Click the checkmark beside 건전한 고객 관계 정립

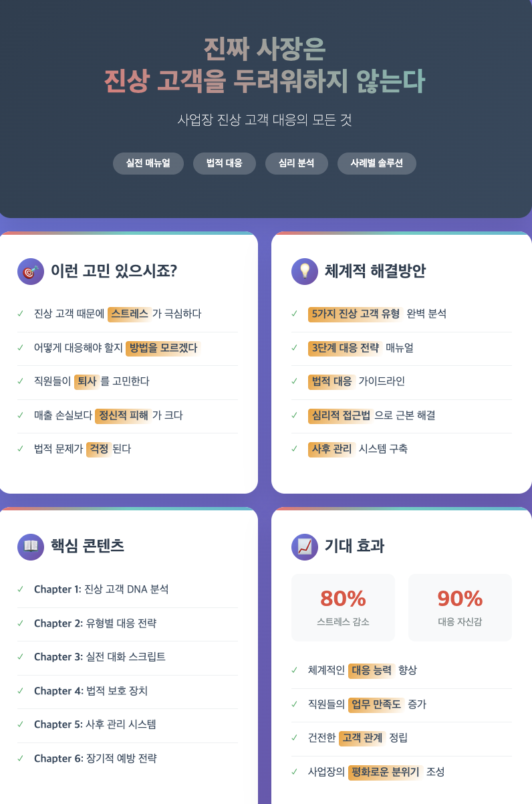click(295, 738)
